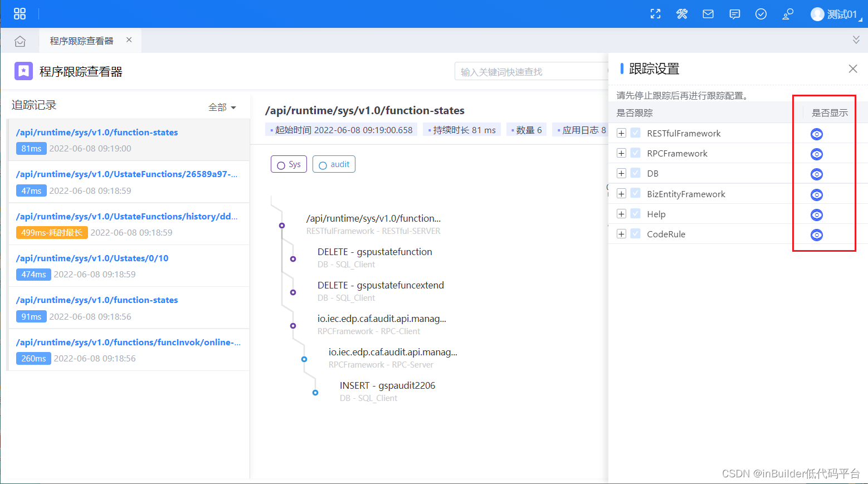Click the user search icon in header
Screen dimensions: 868x484
pyautogui.click(x=788, y=14)
